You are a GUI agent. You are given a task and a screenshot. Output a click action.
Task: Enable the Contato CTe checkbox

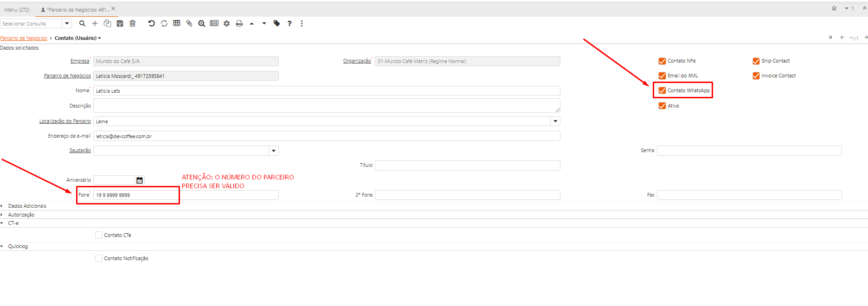point(99,235)
